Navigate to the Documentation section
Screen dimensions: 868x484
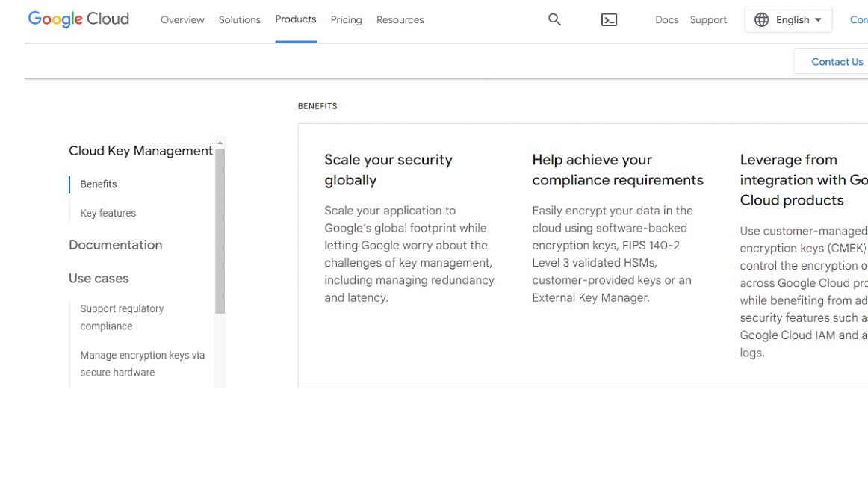pyautogui.click(x=115, y=244)
